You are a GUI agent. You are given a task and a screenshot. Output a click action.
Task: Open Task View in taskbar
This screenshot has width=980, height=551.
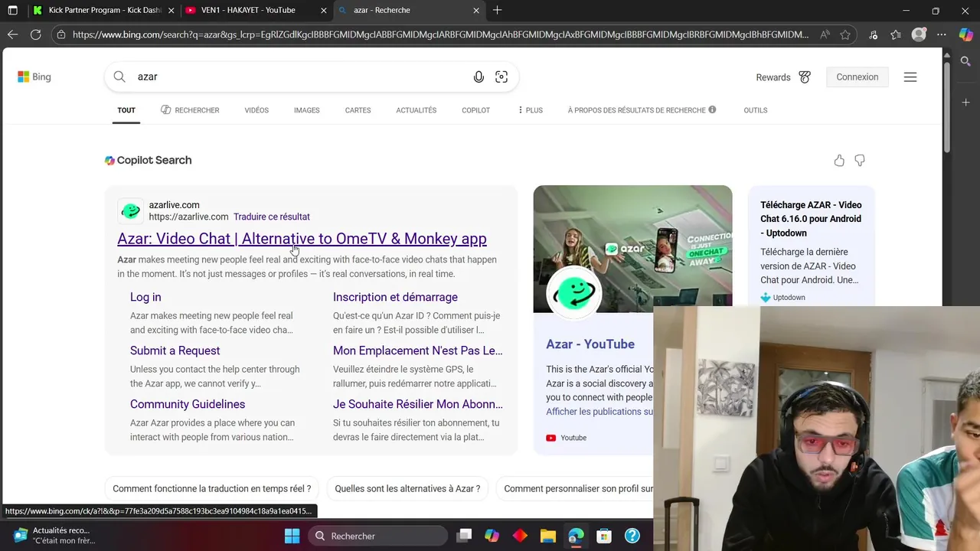[464, 536]
